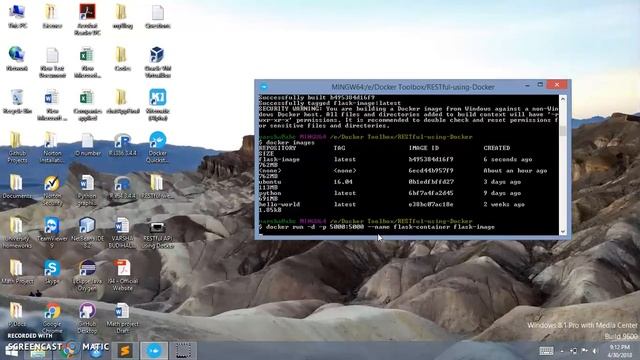Open the Math Project folder
The height and width of the screenshot is (360, 640).
pos(17,271)
